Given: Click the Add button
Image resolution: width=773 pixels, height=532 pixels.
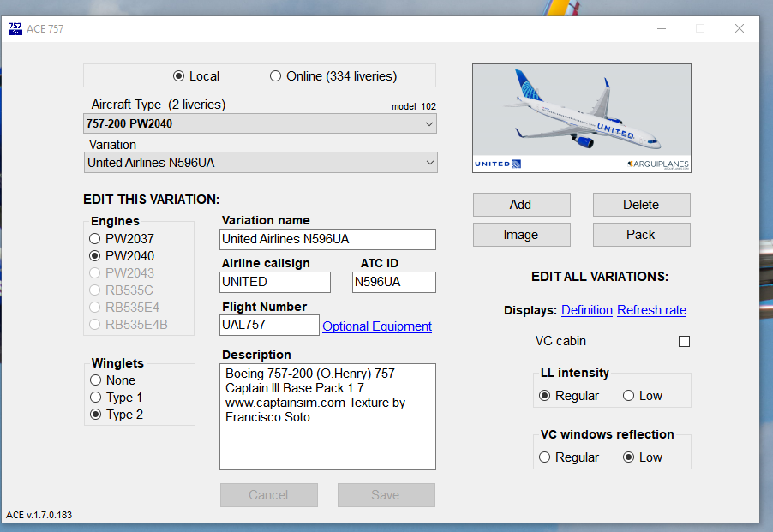Looking at the screenshot, I should (521, 205).
